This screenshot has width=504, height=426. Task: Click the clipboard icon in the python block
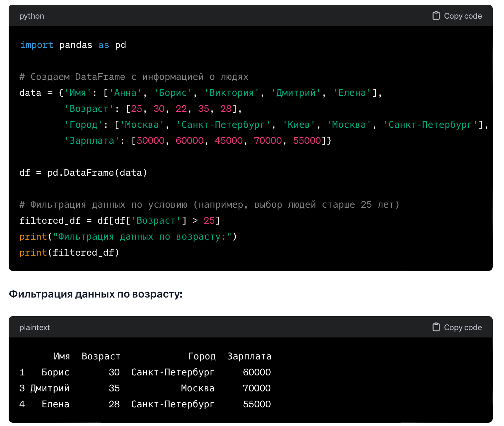point(436,16)
